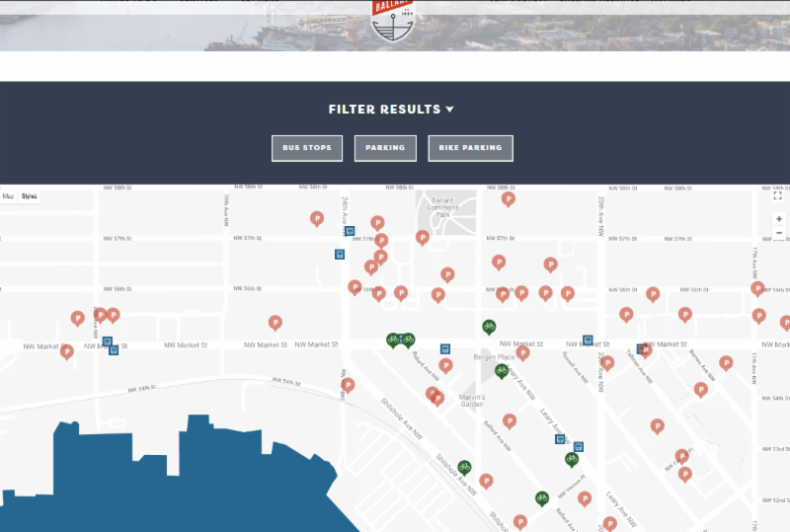Image resolution: width=790 pixels, height=532 pixels.
Task: Toggle the Parking filter
Action: coord(385,148)
